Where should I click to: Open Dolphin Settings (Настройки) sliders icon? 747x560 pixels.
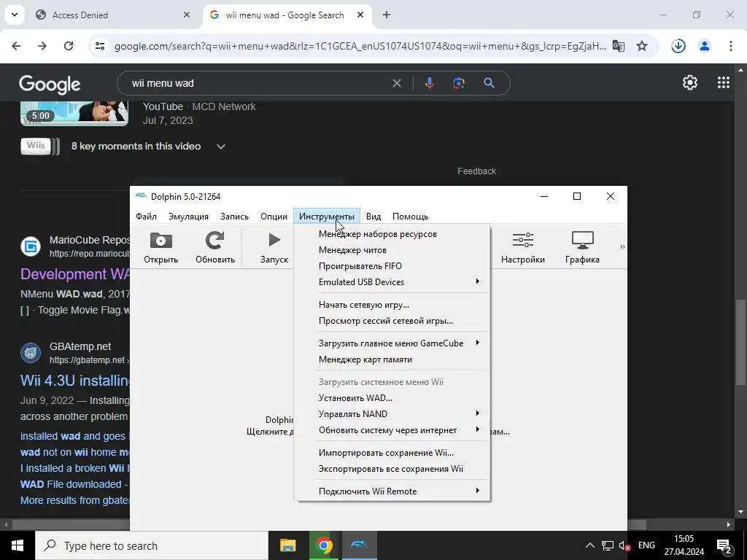click(x=522, y=240)
